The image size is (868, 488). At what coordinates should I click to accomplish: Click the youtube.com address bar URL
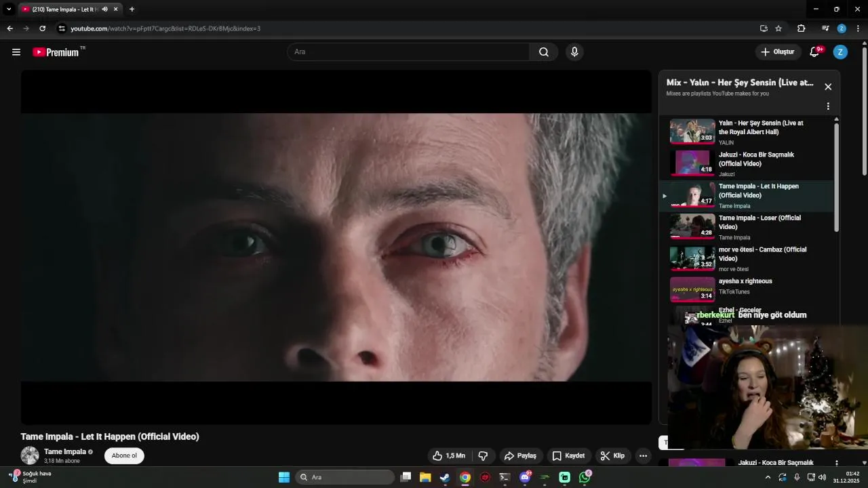coord(165,28)
